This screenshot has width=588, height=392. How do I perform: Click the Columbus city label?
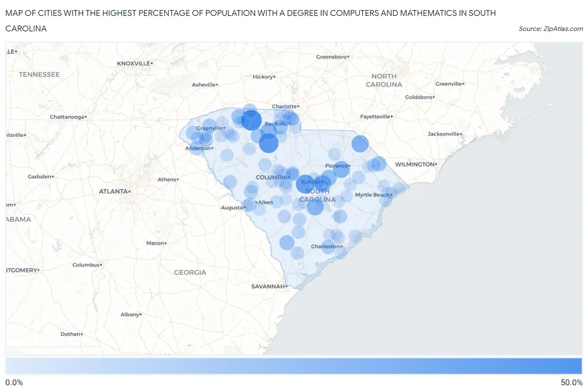pyautogui.click(x=87, y=265)
